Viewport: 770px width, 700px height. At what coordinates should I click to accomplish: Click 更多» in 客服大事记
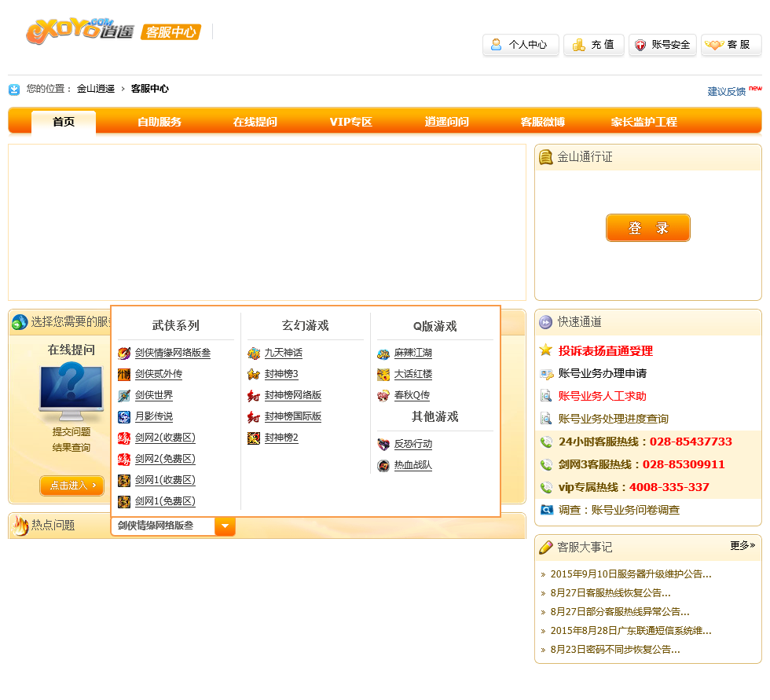(x=742, y=545)
